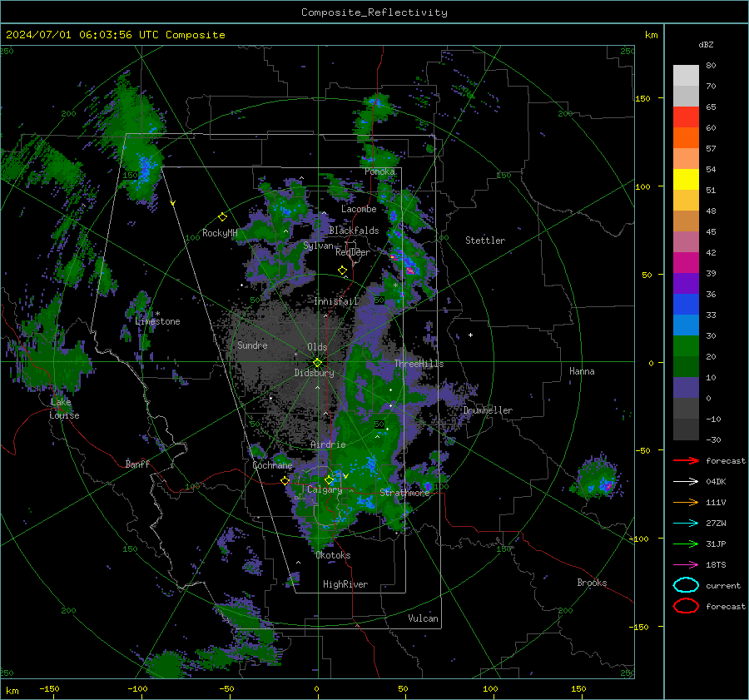Select the red 60-65 dBZ swatch

click(x=686, y=117)
